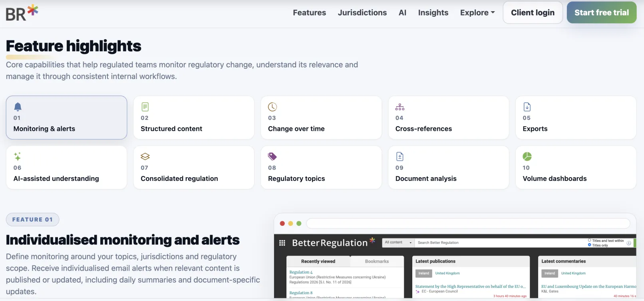The height and width of the screenshot is (301, 644).
Task: Select the Exports feature card
Action: point(576,117)
